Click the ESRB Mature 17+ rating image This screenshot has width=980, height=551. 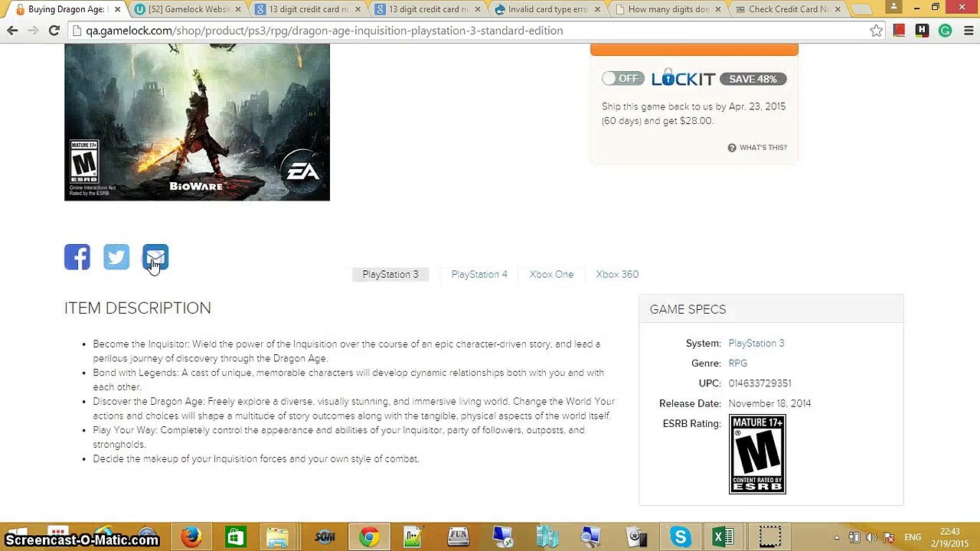click(757, 455)
